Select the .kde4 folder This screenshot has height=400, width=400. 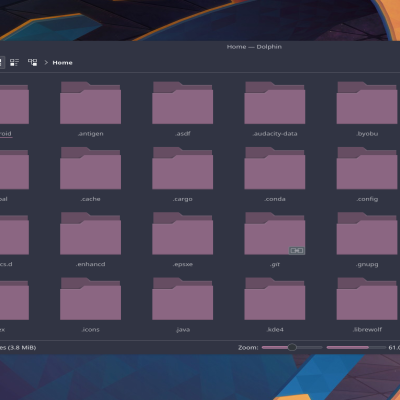click(275, 305)
